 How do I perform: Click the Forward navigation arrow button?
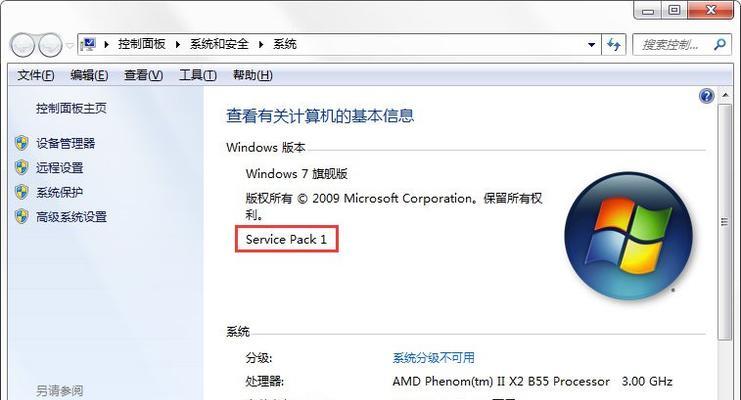(x=50, y=45)
